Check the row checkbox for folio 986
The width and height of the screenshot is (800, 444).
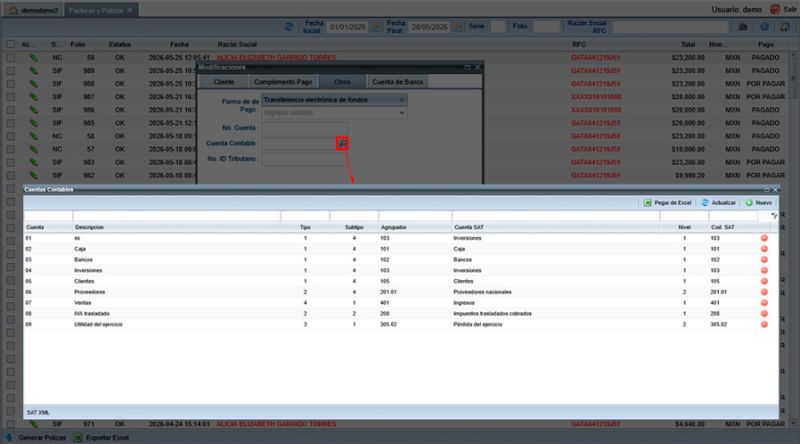[11, 110]
